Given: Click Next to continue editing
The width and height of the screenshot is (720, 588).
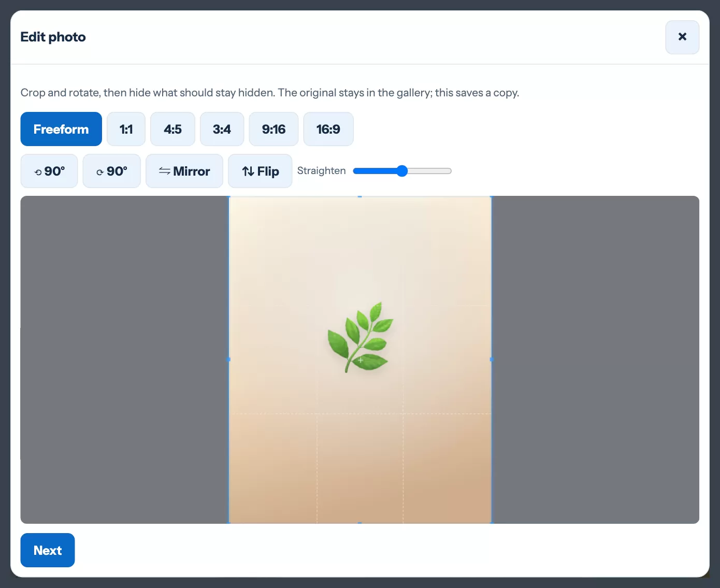Looking at the screenshot, I should [48, 550].
